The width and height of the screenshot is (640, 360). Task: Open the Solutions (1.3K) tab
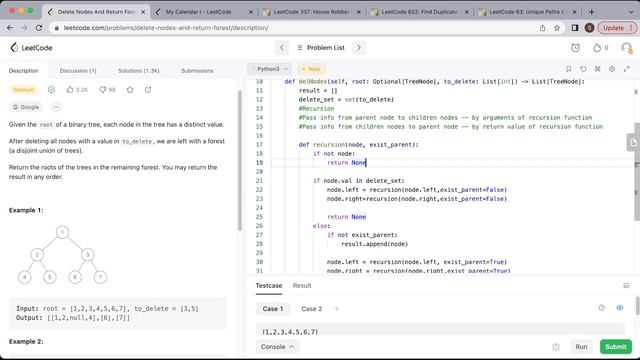coord(139,71)
